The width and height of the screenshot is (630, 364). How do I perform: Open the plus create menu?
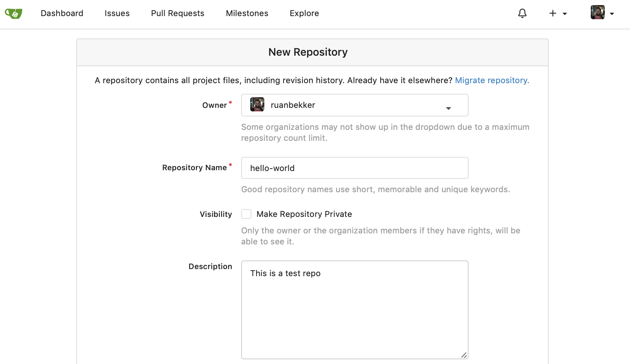coord(558,13)
